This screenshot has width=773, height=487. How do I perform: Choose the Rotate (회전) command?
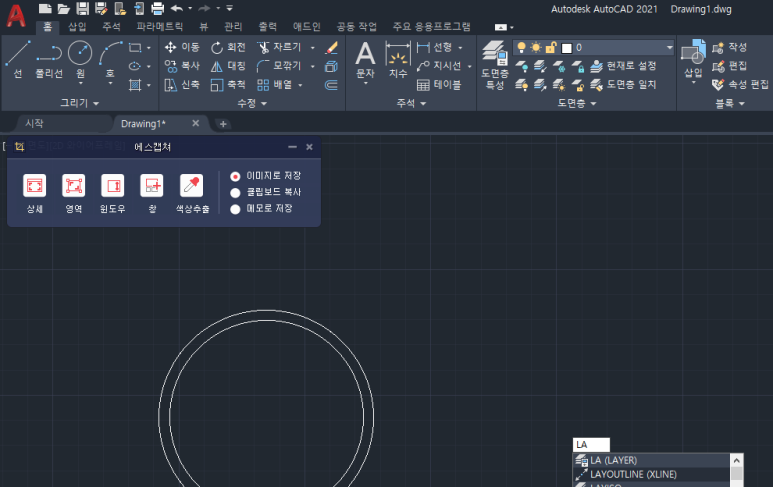click(228, 47)
